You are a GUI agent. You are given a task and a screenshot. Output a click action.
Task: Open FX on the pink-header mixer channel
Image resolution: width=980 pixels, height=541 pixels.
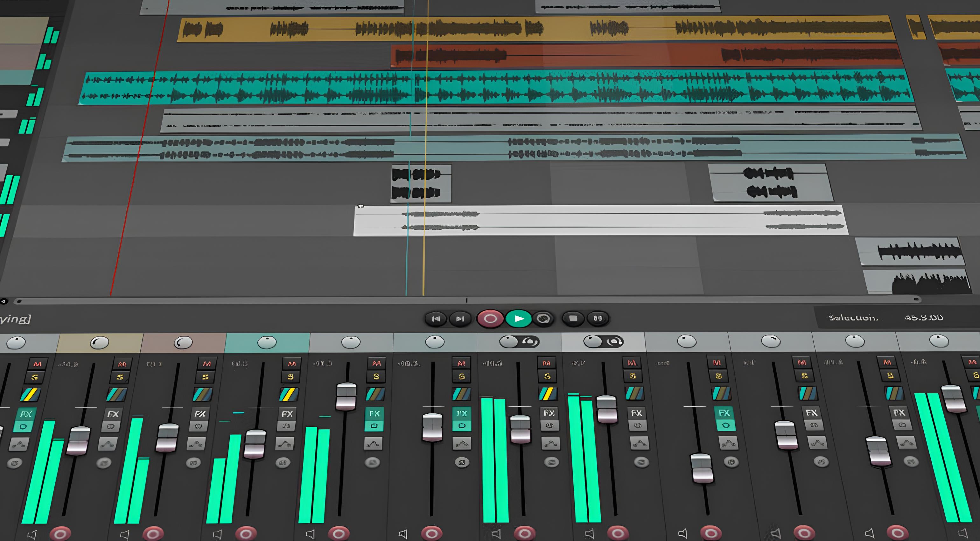click(200, 414)
